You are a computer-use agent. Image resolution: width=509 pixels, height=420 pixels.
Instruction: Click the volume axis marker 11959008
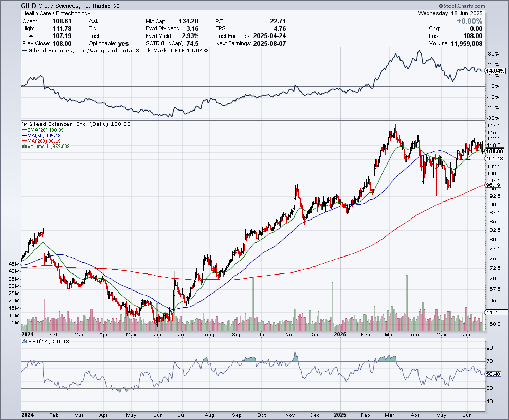[497, 312]
